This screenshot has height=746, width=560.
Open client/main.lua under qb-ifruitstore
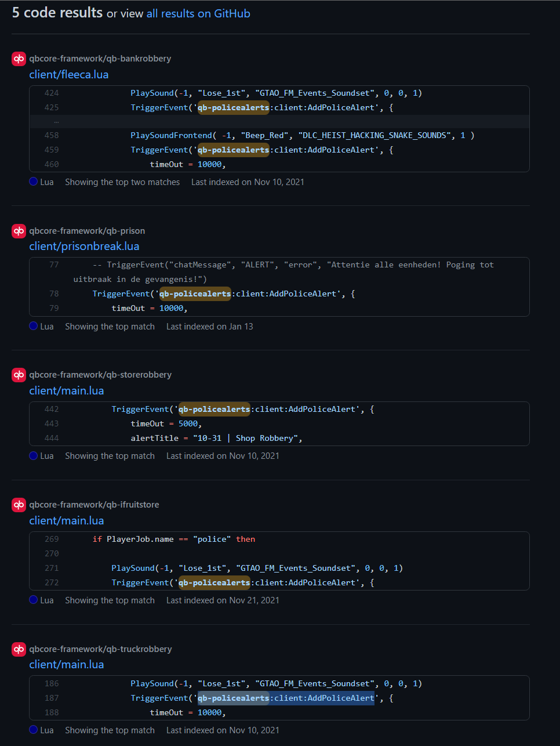click(x=66, y=520)
